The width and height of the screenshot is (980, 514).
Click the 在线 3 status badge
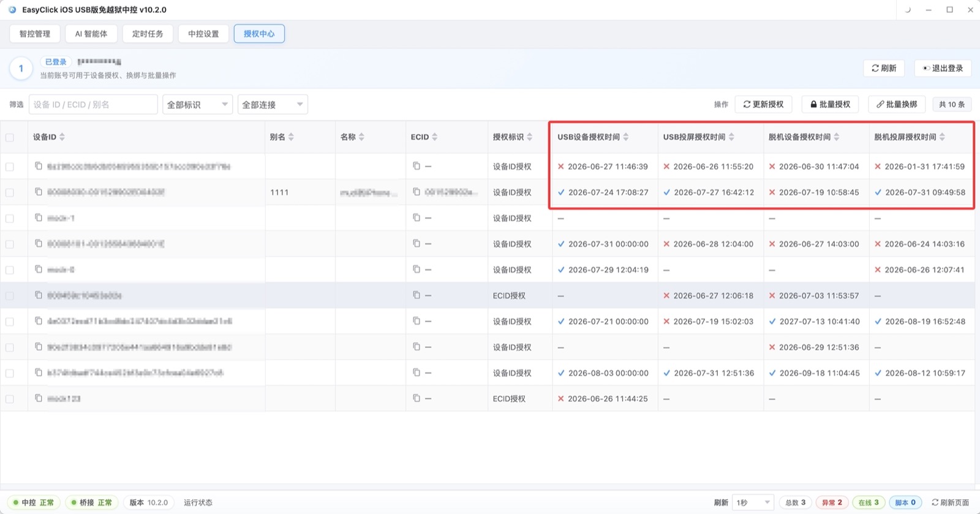click(x=869, y=502)
